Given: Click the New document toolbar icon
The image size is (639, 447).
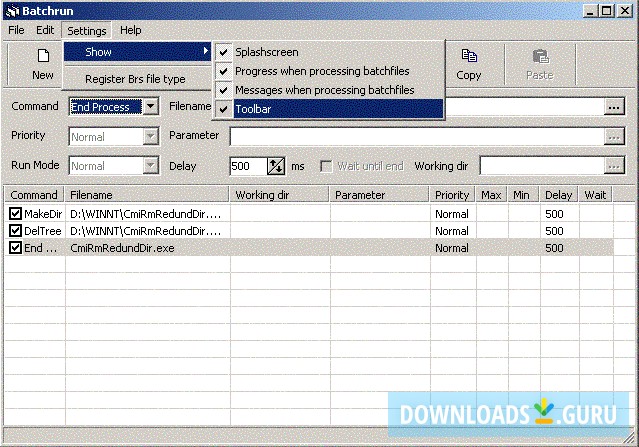Looking at the screenshot, I should point(43,56).
